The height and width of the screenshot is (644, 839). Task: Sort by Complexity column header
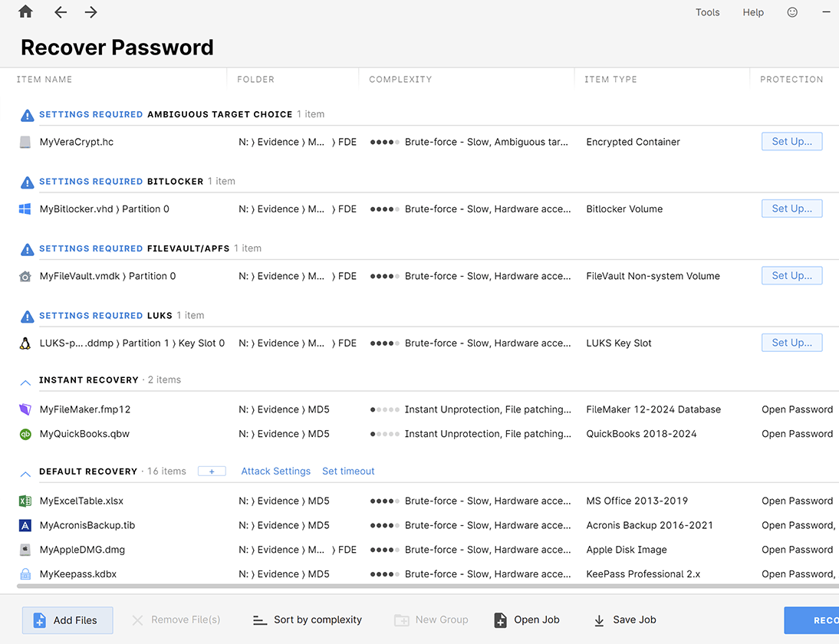[400, 79]
